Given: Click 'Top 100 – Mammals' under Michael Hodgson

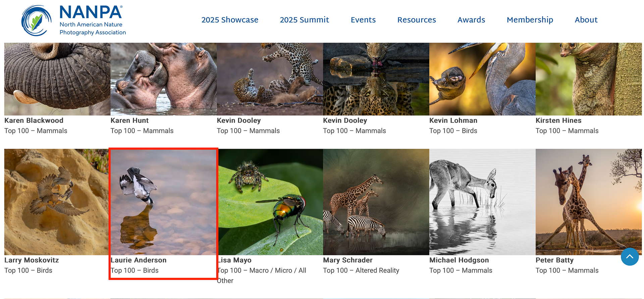Looking at the screenshot, I should pos(461,270).
